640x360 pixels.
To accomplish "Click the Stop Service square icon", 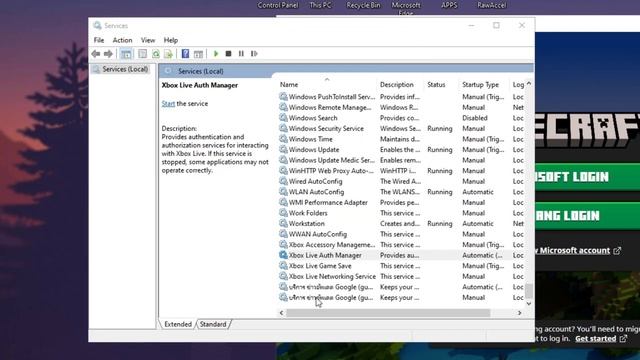I will point(229,53).
